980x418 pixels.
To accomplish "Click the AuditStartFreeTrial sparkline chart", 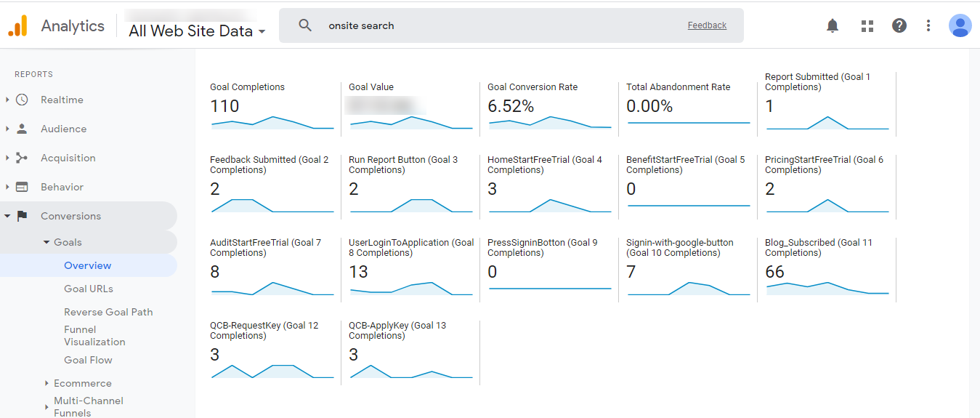I will pyautogui.click(x=272, y=289).
